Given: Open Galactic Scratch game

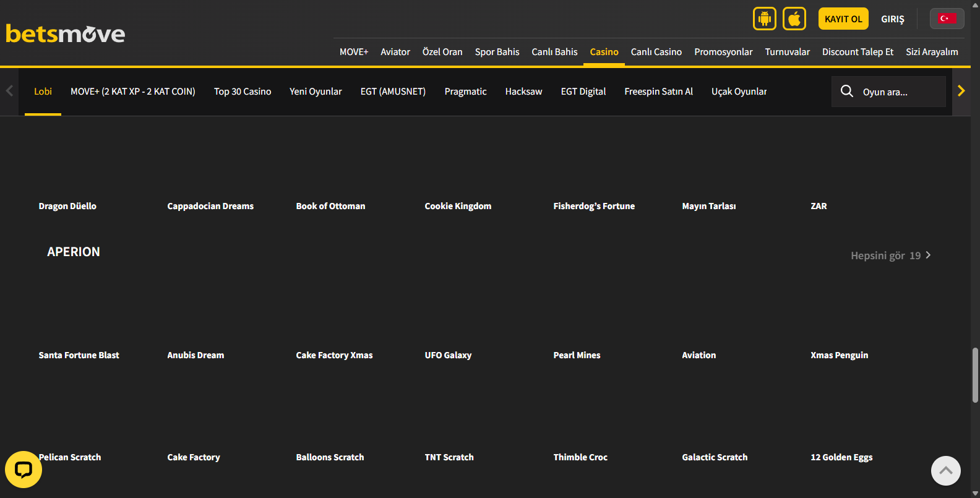Looking at the screenshot, I should point(715,457).
